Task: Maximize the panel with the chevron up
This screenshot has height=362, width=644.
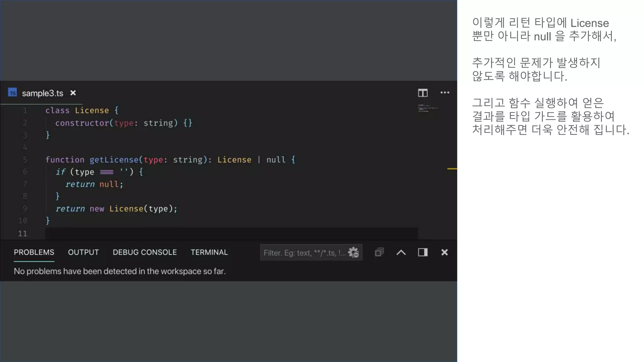Action: pyautogui.click(x=401, y=252)
